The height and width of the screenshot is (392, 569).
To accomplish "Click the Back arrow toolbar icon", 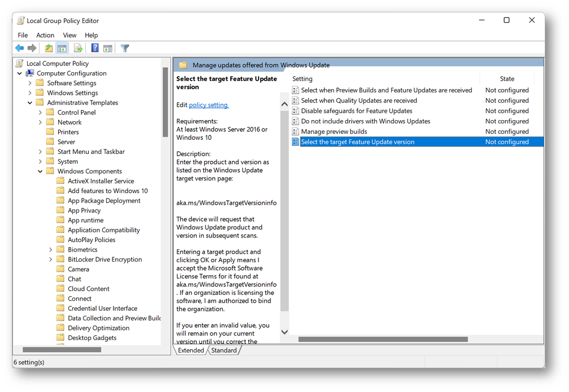I will point(20,49).
